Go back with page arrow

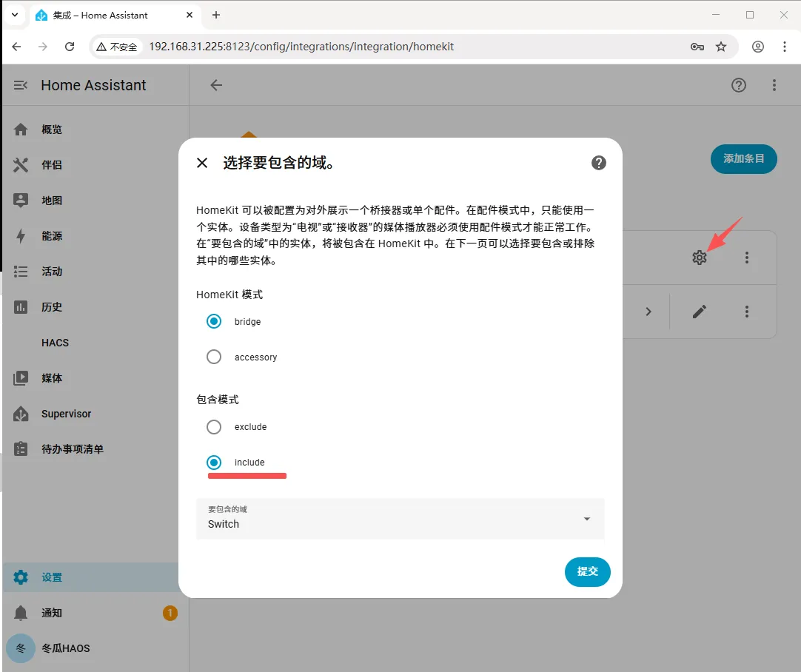pos(216,85)
